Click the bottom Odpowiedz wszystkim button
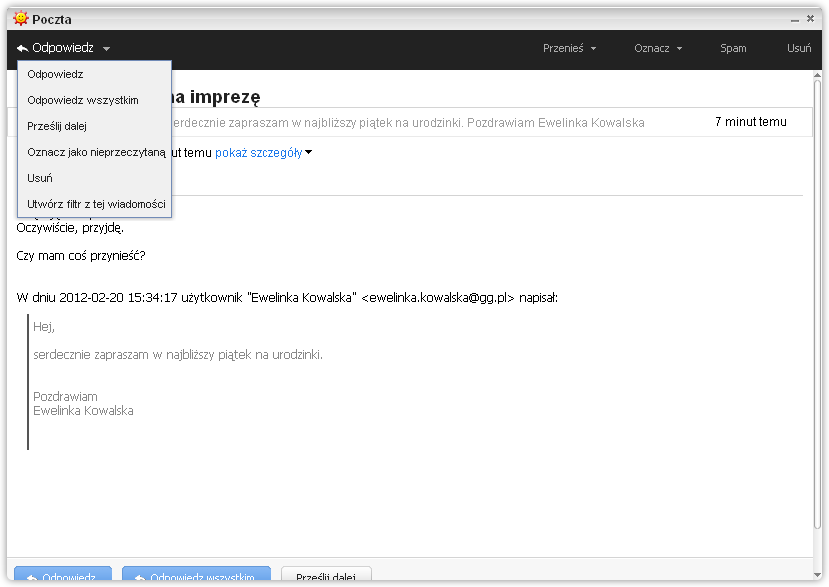 coord(196,575)
